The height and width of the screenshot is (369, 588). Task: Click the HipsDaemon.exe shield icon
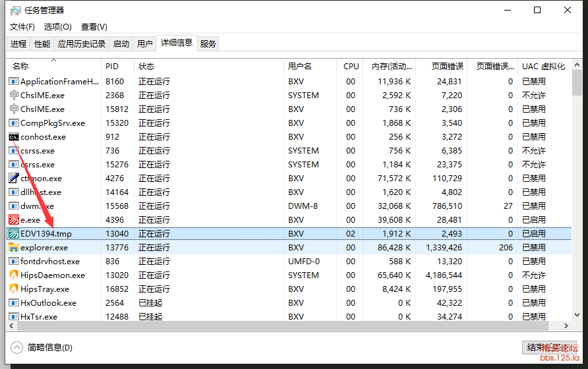14,275
